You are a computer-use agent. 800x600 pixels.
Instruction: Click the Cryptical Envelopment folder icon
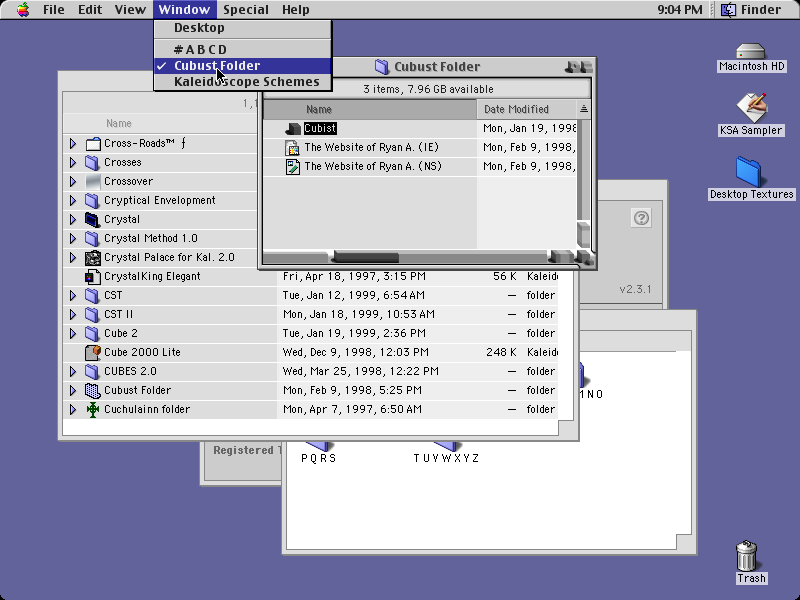(92, 200)
